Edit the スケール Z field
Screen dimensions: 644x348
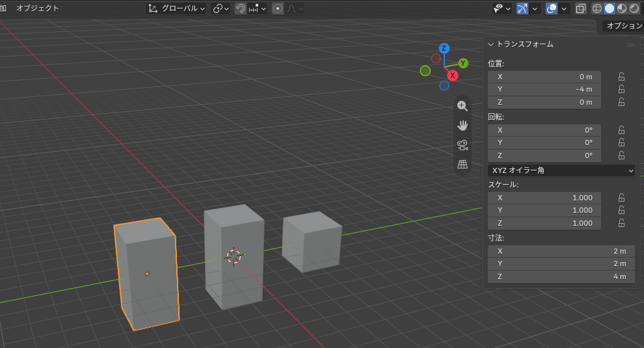tap(544, 223)
